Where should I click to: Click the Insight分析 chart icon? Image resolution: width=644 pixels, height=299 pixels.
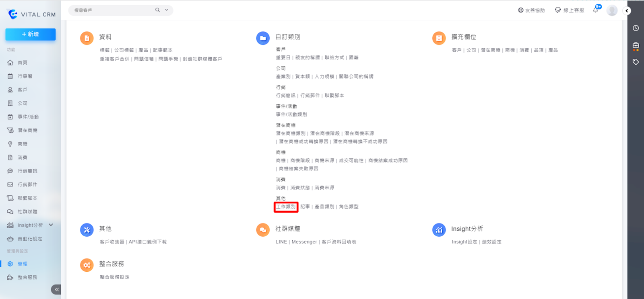(439, 230)
